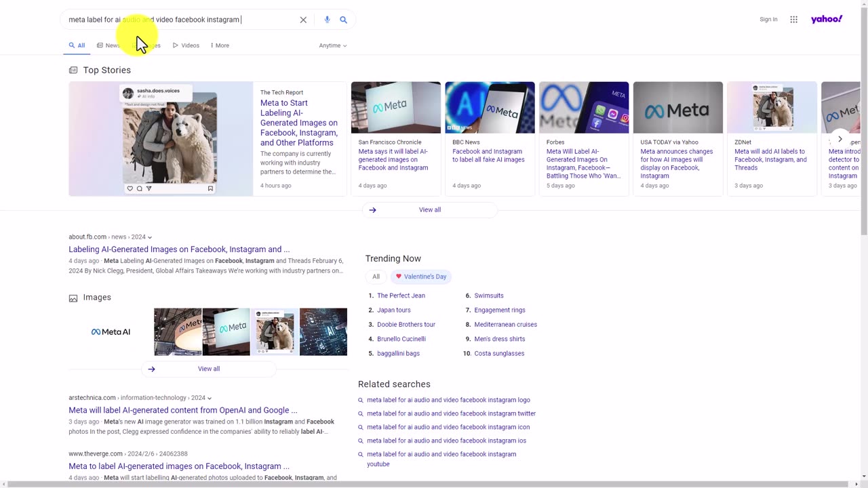
Task: Open related search ending 'instagram ios'
Action: tap(446, 441)
